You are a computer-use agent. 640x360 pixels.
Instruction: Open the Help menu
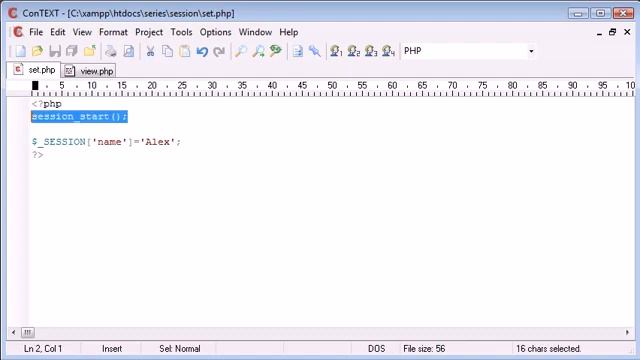(x=289, y=32)
